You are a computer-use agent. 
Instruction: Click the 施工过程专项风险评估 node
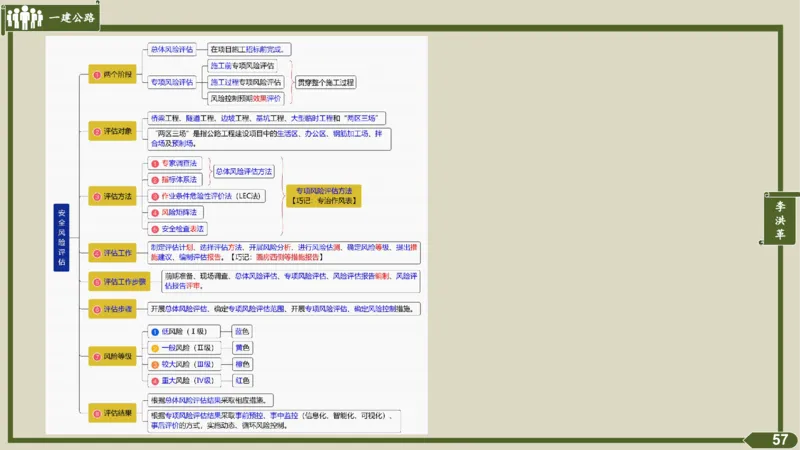point(246,82)
